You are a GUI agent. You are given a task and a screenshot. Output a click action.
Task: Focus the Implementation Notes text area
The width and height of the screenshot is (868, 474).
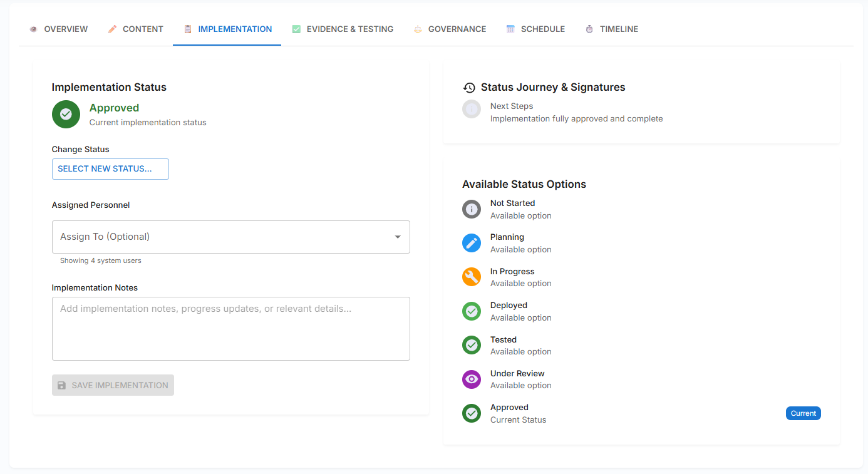(x=230, y=328)
